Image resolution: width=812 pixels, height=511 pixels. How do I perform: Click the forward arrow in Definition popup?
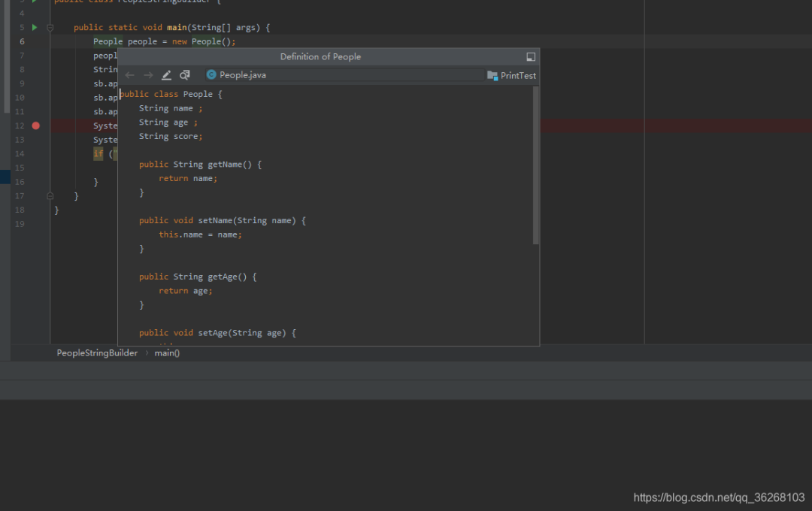coord(148,75)
